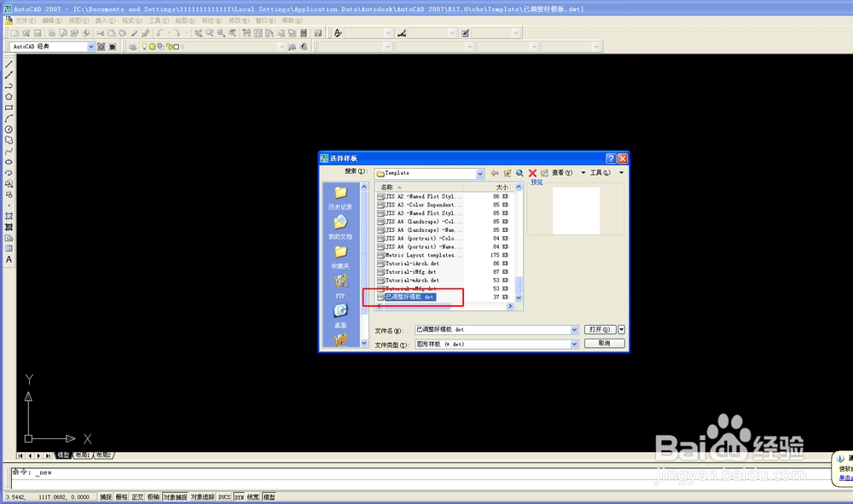
Task: Toggle 对象捕捉 object snap in status bar
Action: click(175, 497)
